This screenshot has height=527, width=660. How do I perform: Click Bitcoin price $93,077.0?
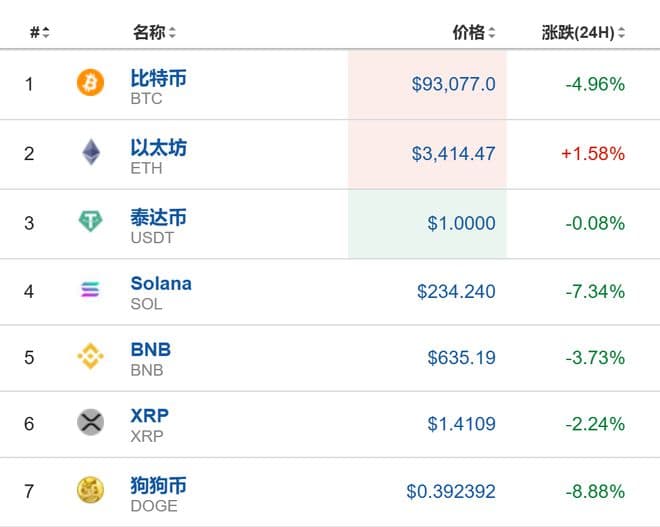pos(453,84)
